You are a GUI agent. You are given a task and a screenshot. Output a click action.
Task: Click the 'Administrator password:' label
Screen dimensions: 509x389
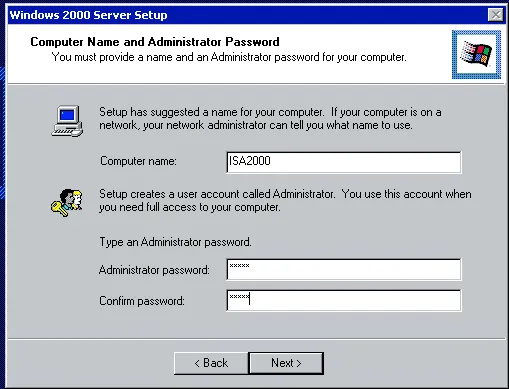[x=154, y=270]
